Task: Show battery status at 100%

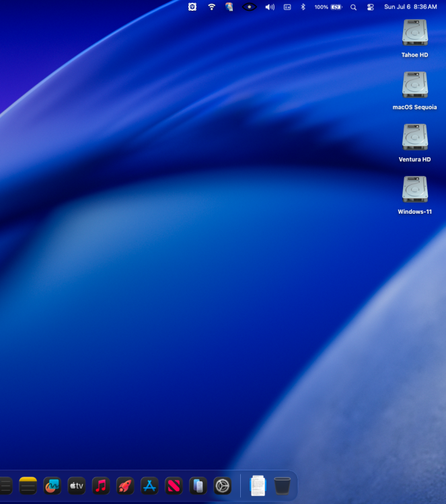Action: click(x=328, y=7)
